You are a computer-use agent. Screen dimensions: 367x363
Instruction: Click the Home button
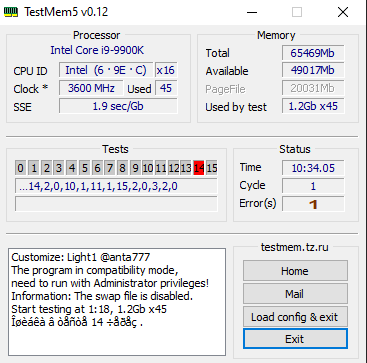coord(295,271)
